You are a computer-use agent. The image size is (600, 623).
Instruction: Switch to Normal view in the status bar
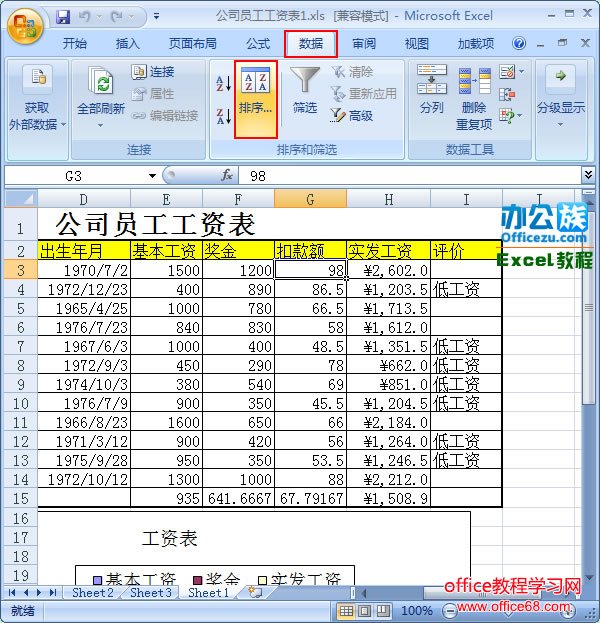346,611
